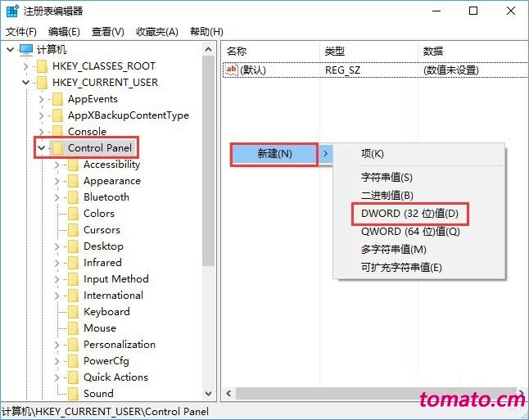Expand the HKEY_CLASSES_ROOT key

(26, 66)
